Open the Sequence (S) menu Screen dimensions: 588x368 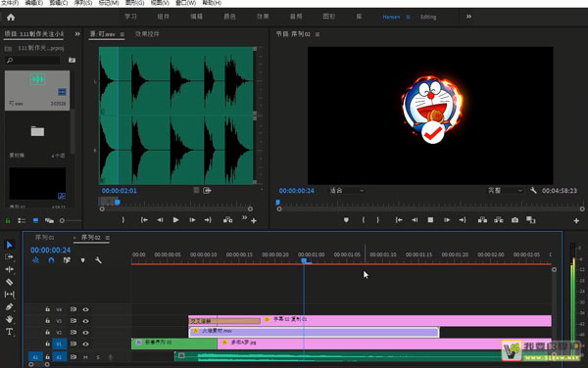(x=83, y=3)
